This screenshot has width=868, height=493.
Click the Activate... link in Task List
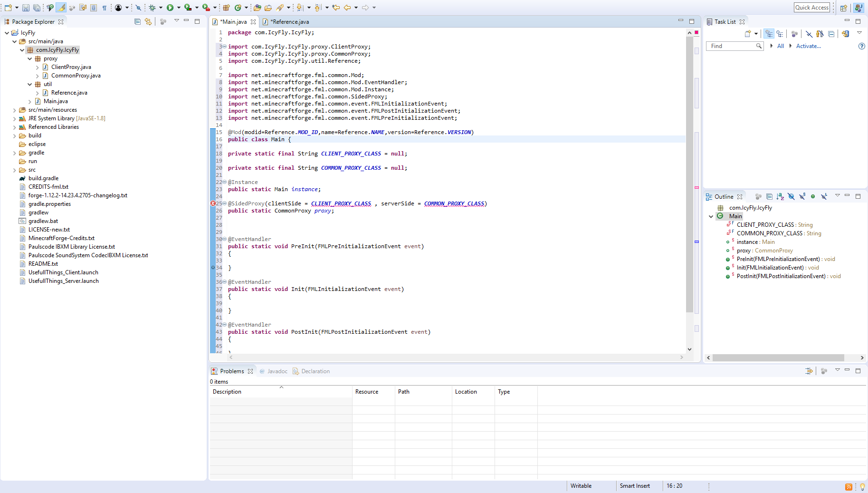pyautogui.click(x=808, y=46)
